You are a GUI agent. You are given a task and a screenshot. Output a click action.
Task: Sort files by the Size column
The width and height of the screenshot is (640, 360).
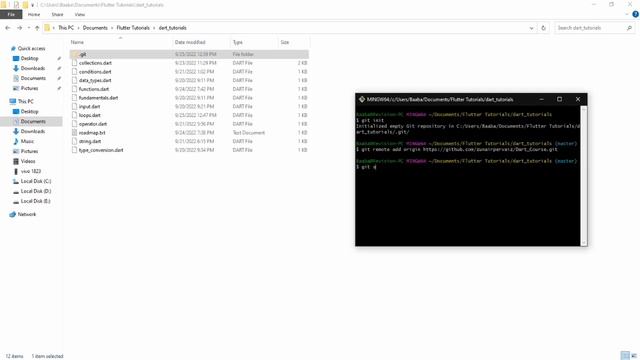(285, 42)
